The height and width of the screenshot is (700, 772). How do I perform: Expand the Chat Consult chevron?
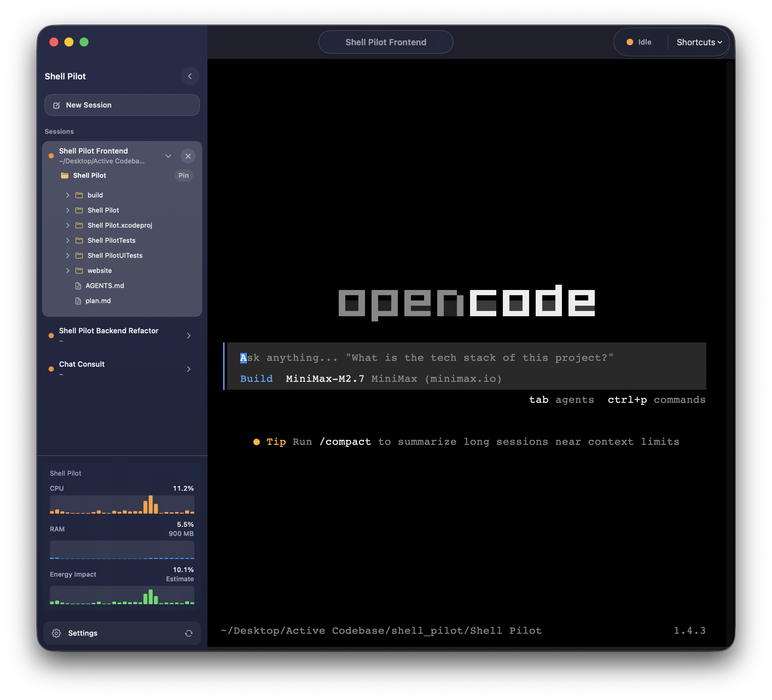coord(188,369)
